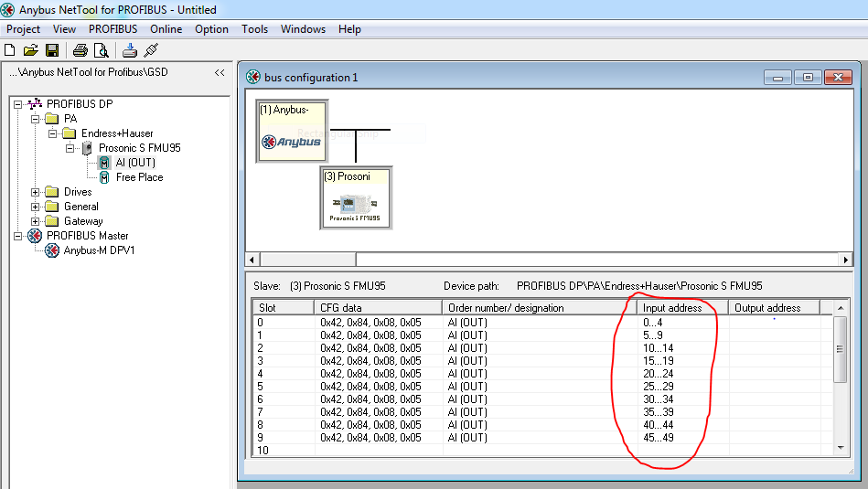The height and width of the screenshot is (489, 868).
Task: Open the Option menu
Action: (x=211, y=29)
